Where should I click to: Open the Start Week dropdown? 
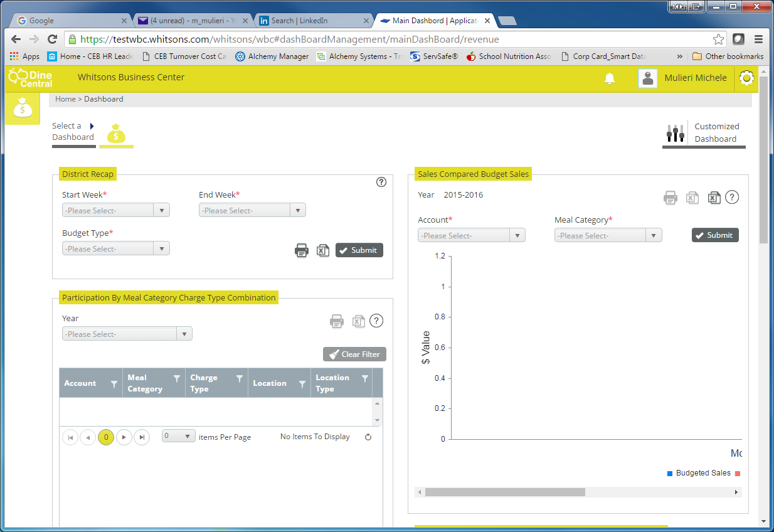[116, 211]
